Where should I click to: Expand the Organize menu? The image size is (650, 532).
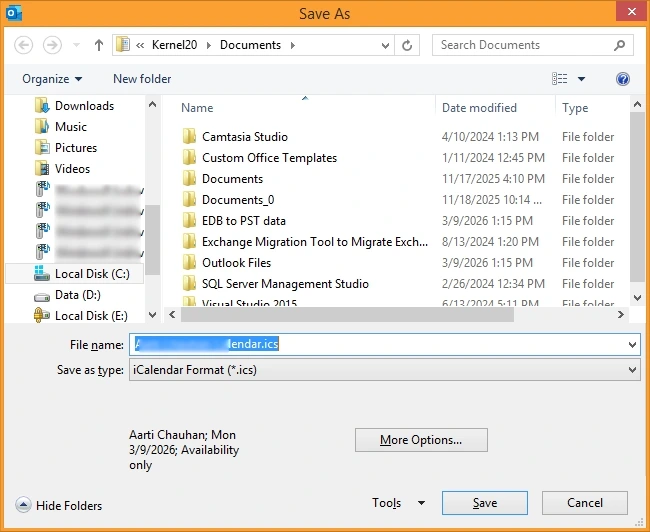(x=52, y=79)
